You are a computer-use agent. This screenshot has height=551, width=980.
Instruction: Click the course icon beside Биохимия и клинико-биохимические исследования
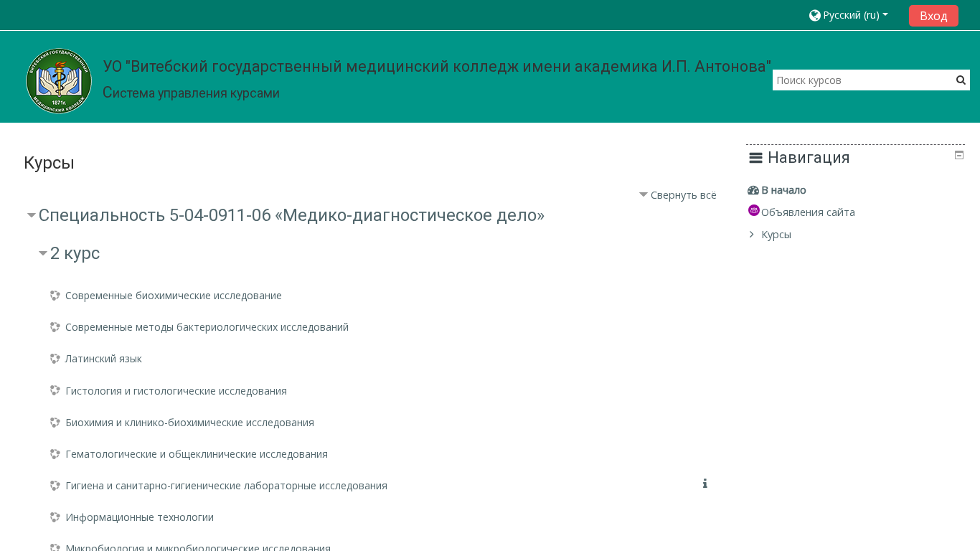(55, 423)
